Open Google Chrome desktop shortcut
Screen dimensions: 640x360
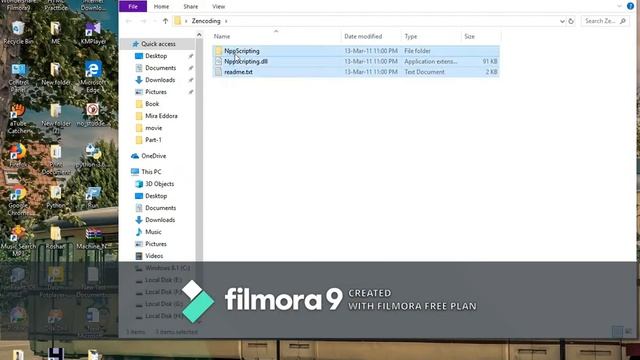pos(18,200)
